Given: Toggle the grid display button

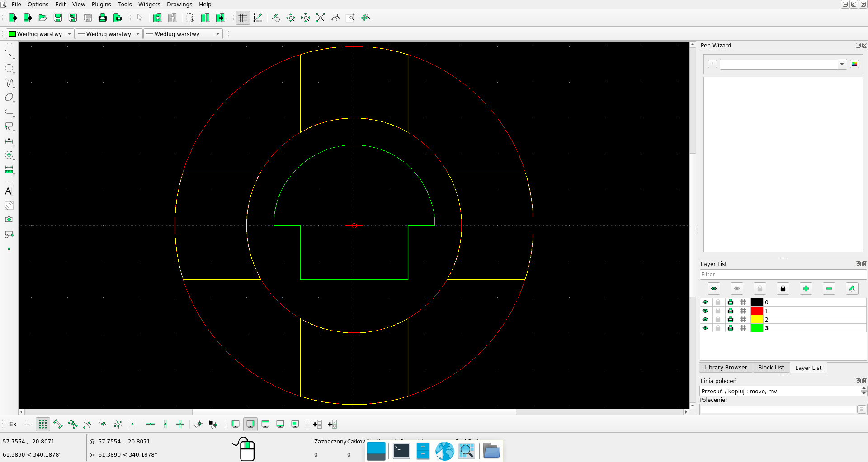Looking at the screenshot, I should coord(243,18).
